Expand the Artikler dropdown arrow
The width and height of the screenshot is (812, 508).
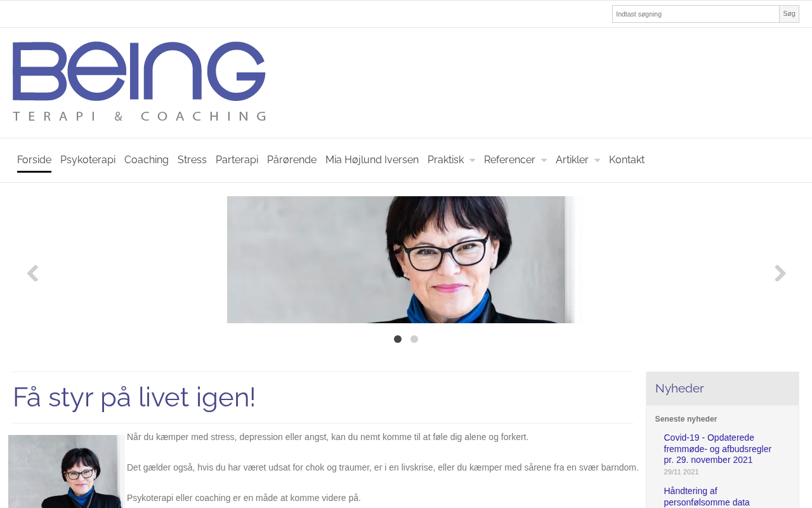point(597,161)
